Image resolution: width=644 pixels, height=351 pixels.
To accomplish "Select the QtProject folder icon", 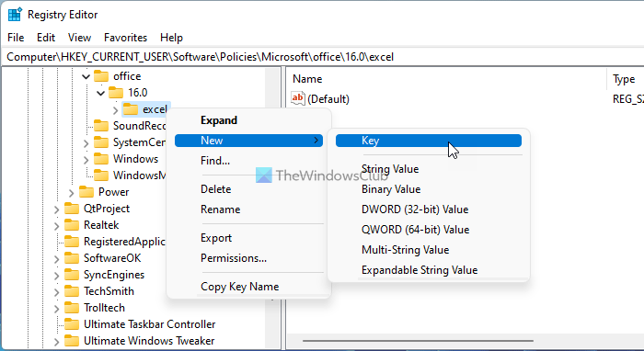I will point(72,209).
